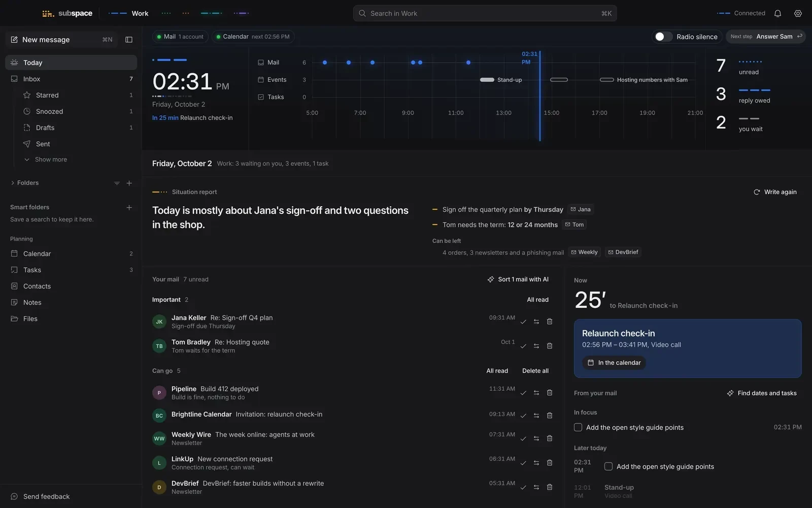This screenshot has width=812, height=508.
Task: Open the Work space switcher
Action: 128,13
